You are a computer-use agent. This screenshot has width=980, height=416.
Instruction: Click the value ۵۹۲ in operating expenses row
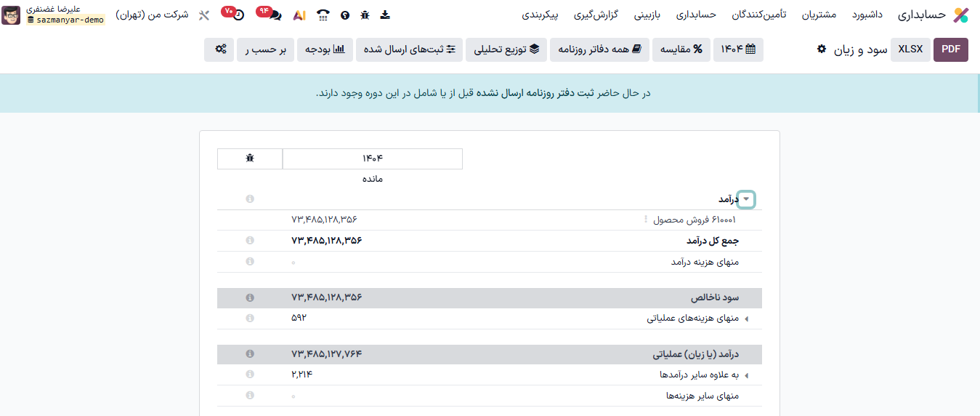pyautogui.click(x=299, y=319)
